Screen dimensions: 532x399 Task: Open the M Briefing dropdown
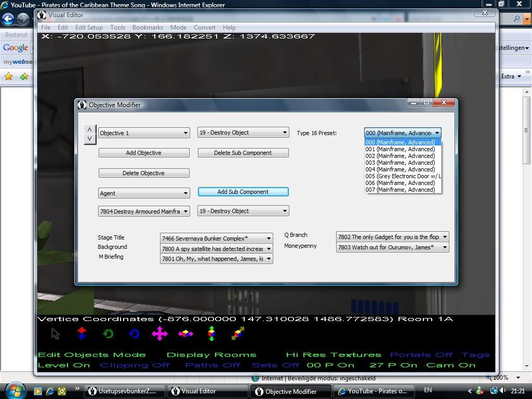click(217, 259)
